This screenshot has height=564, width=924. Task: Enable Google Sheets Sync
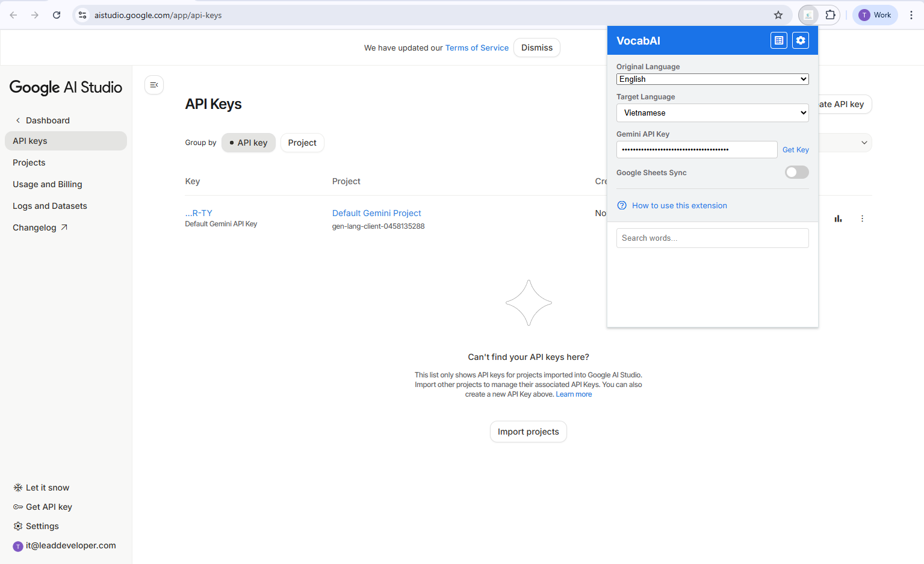tap(796, 172)
